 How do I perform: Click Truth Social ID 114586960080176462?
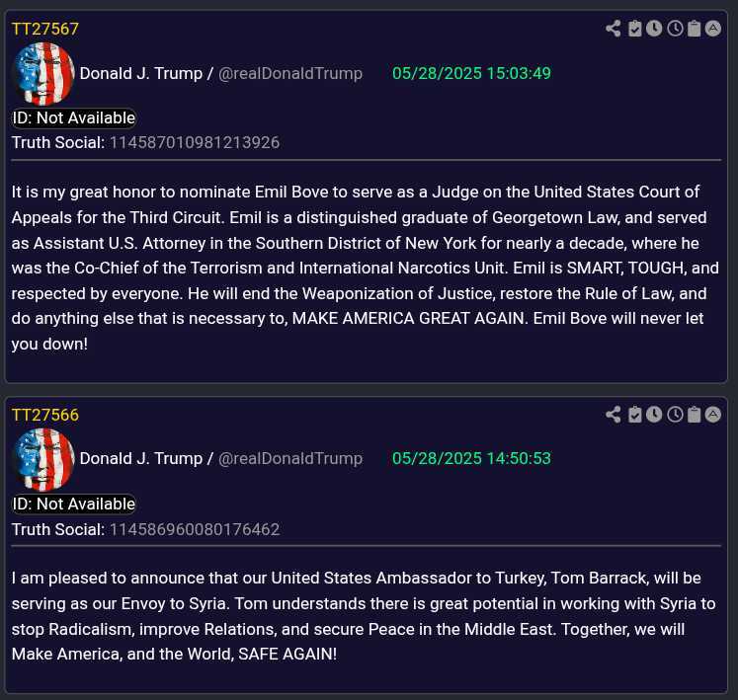coord(194,529)
